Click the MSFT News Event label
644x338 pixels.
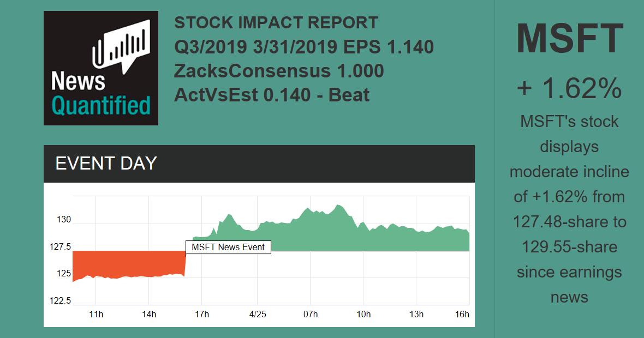coord(228,248)
